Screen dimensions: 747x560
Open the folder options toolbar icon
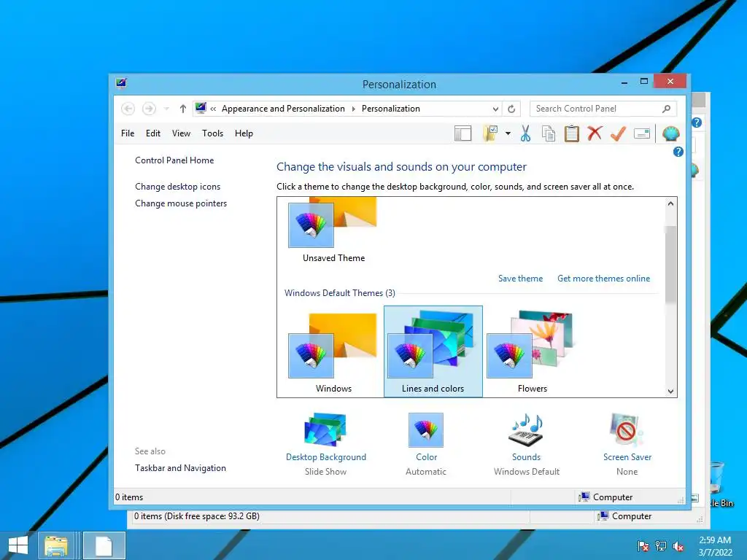coord(490,134)
